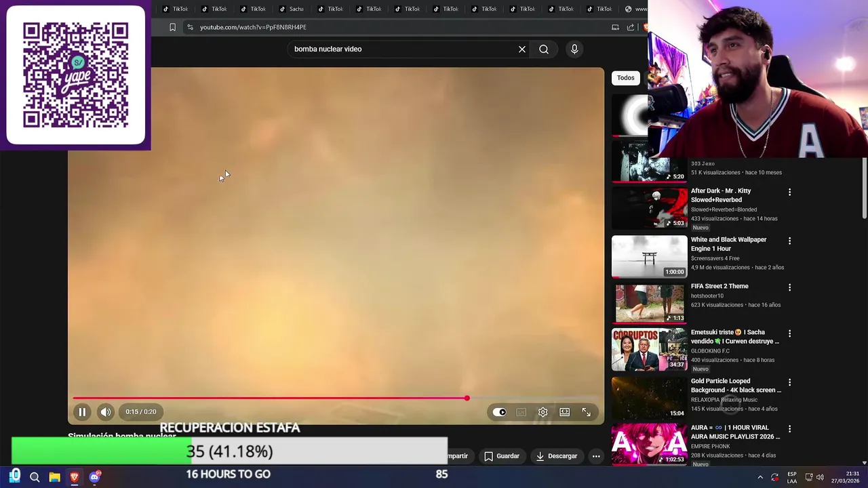Click the Brave browser taskbar icon
868x488 pixels.
[x=75, y=477]
